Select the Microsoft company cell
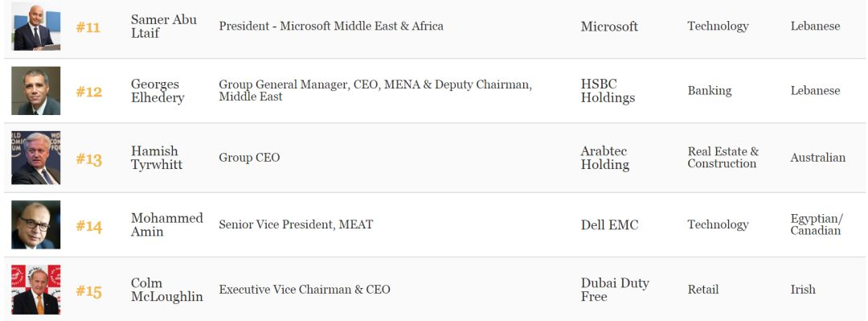868x321 pixels. click(609, 26)
